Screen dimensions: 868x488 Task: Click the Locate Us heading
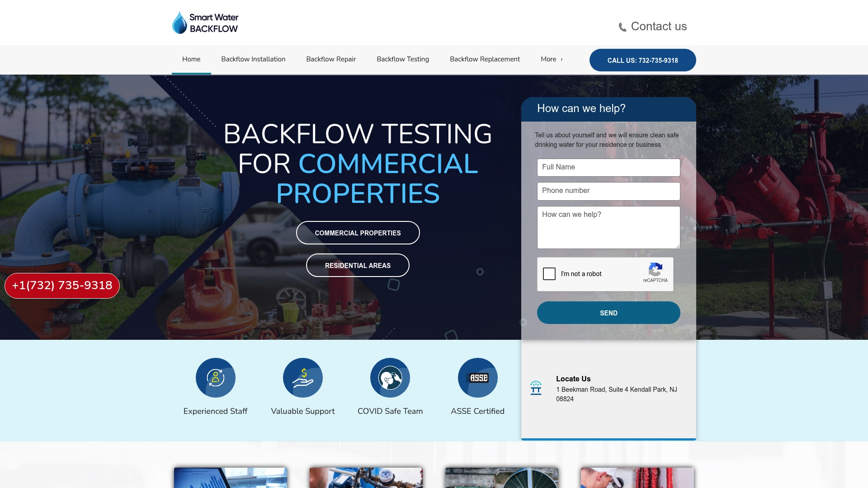pos(573,379)
